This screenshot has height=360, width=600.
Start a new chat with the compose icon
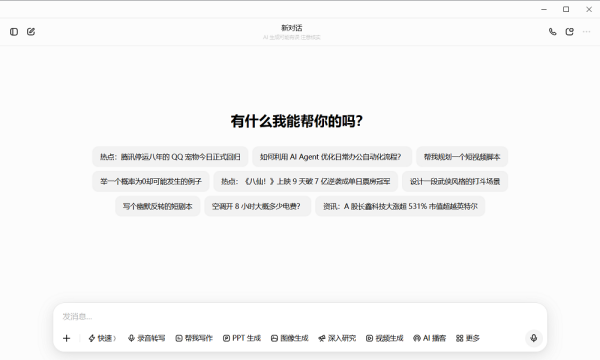click(x=31, y=32)
